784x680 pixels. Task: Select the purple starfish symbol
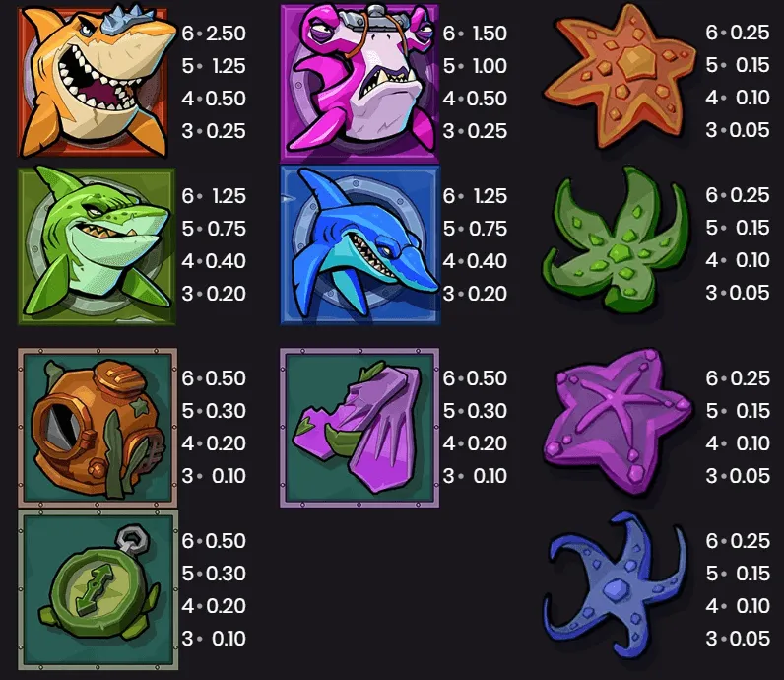(618, 422)
